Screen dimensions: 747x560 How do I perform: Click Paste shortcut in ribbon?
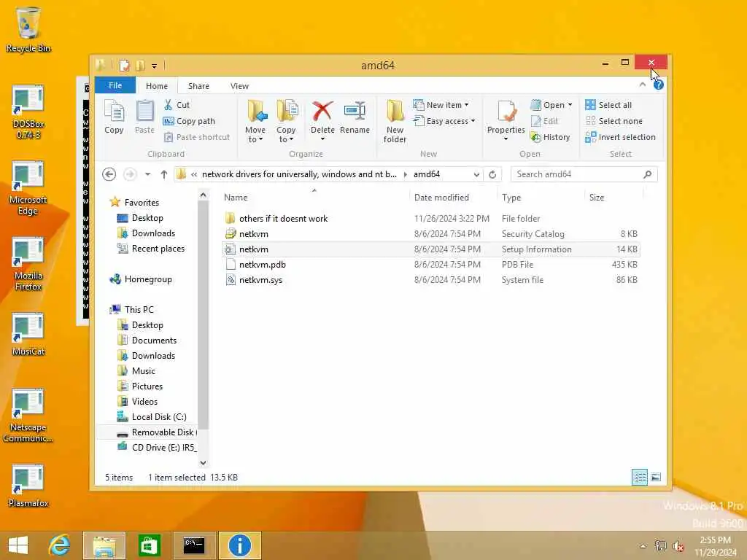197,137
